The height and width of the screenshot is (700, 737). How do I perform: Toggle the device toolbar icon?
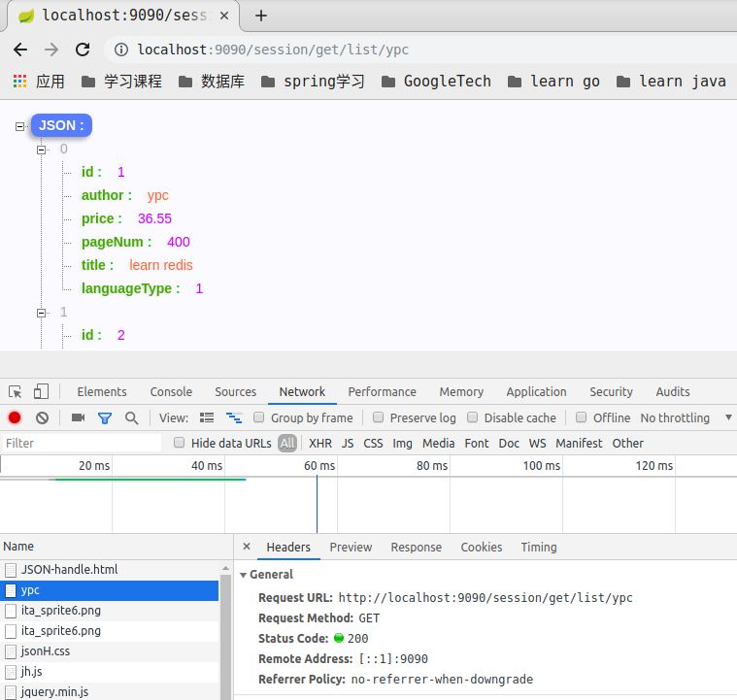click(x=41, y=391)
